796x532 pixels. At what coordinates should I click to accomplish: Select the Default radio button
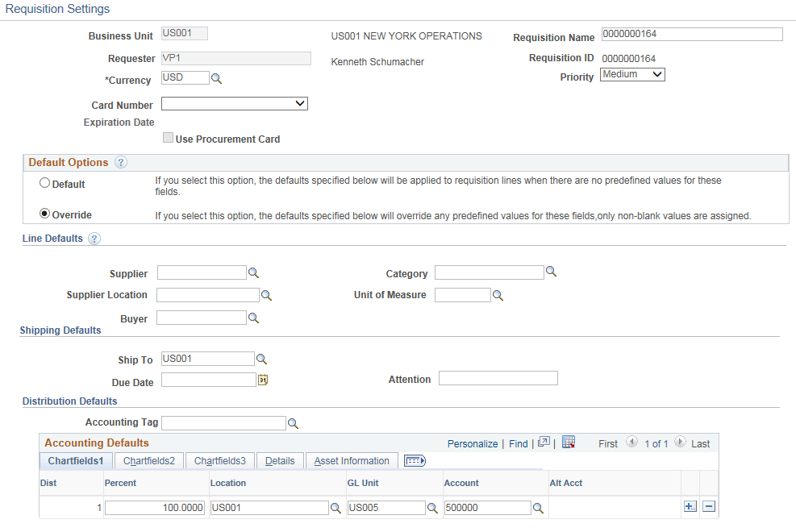click(x=44, y=182)
